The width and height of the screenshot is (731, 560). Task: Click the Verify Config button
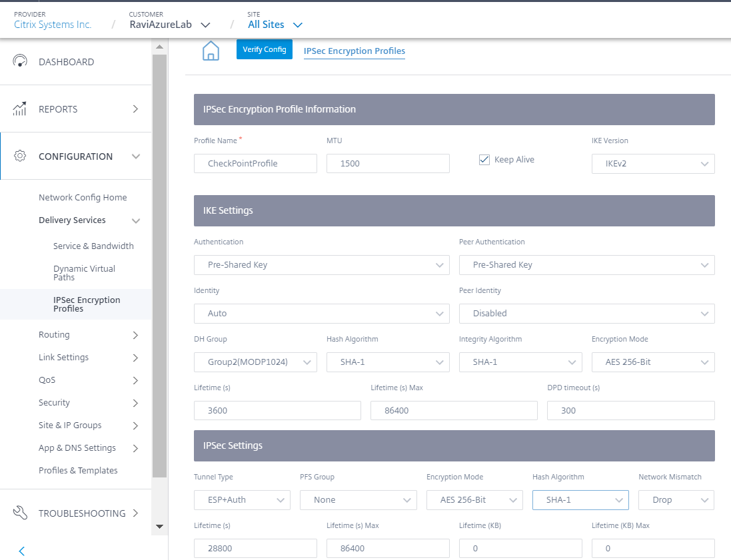265,49
